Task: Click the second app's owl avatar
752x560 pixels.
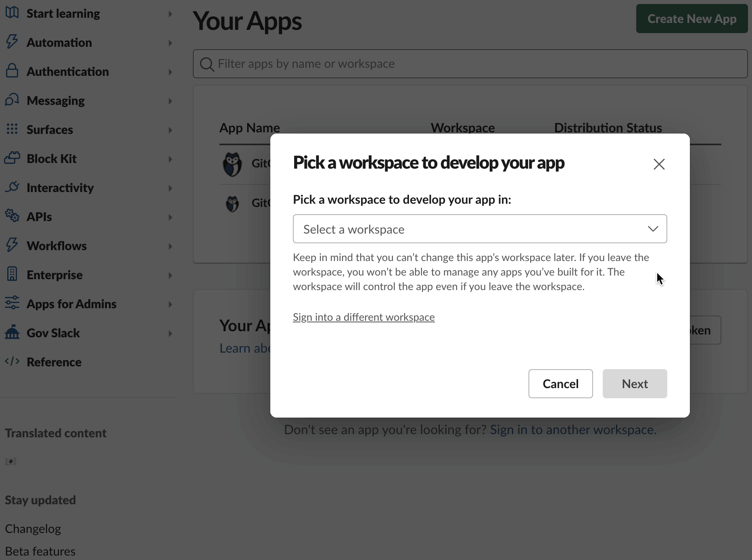Action: point(232,204)
